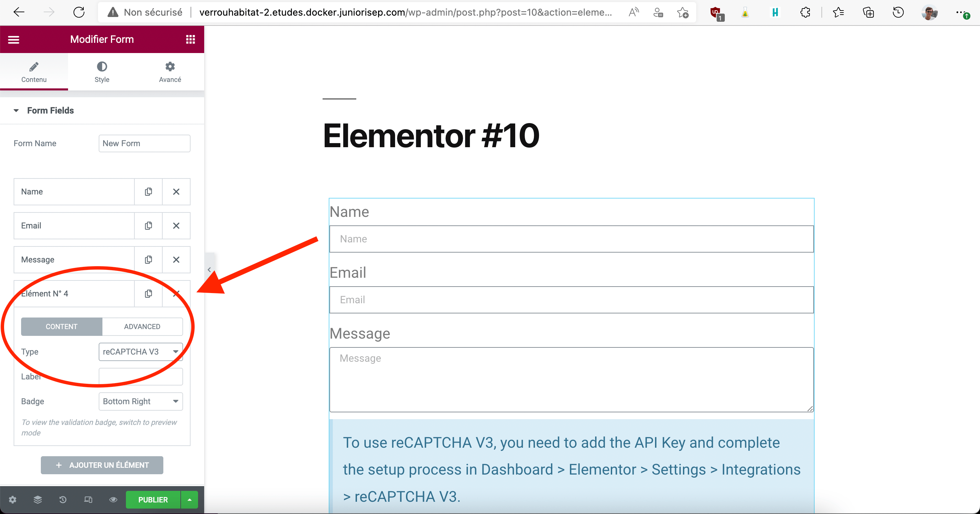Viewport: 980px width, 514px height.
Task: Switch to the Style tab
Action: tap(102, 72)
